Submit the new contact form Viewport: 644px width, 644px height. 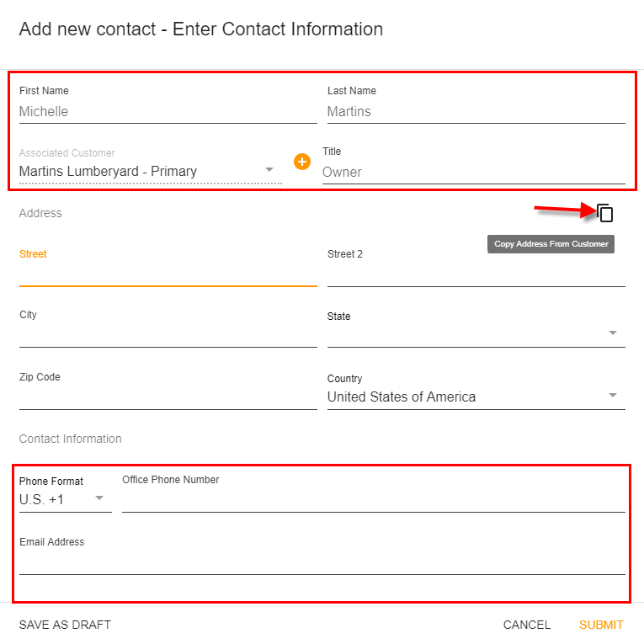point(601,625)
